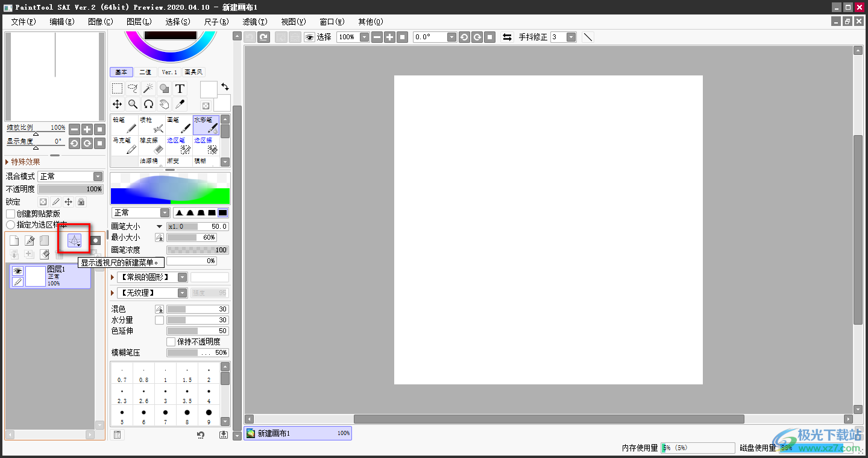Select the hand pan tool

pos(164,104)
